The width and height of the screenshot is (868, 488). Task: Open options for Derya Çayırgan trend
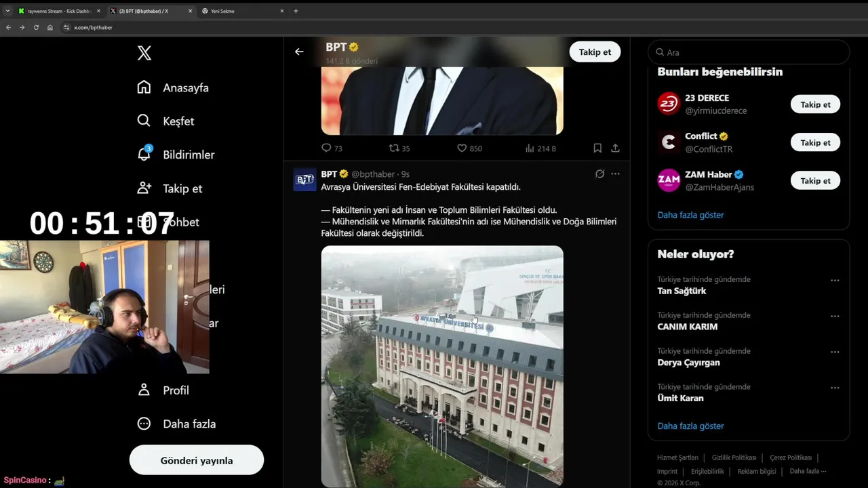[835, 352]
